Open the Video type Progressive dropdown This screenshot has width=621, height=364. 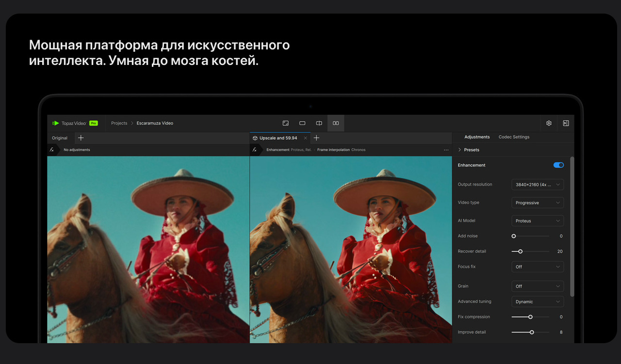538,203
